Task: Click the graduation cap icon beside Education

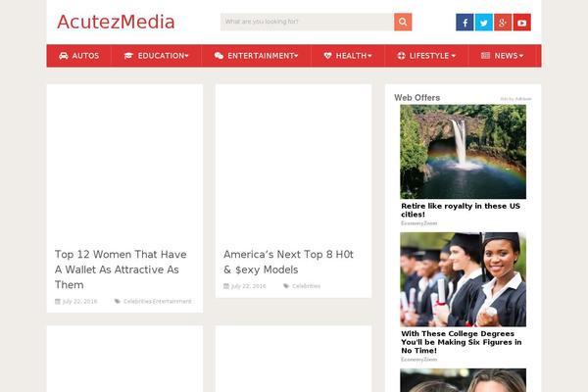Action: click(128, 56)
